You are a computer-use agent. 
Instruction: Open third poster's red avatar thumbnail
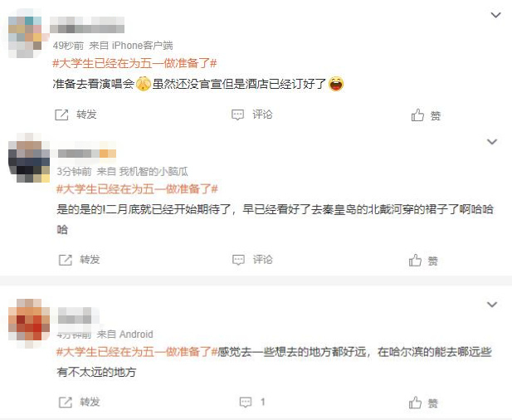(29, 320)
